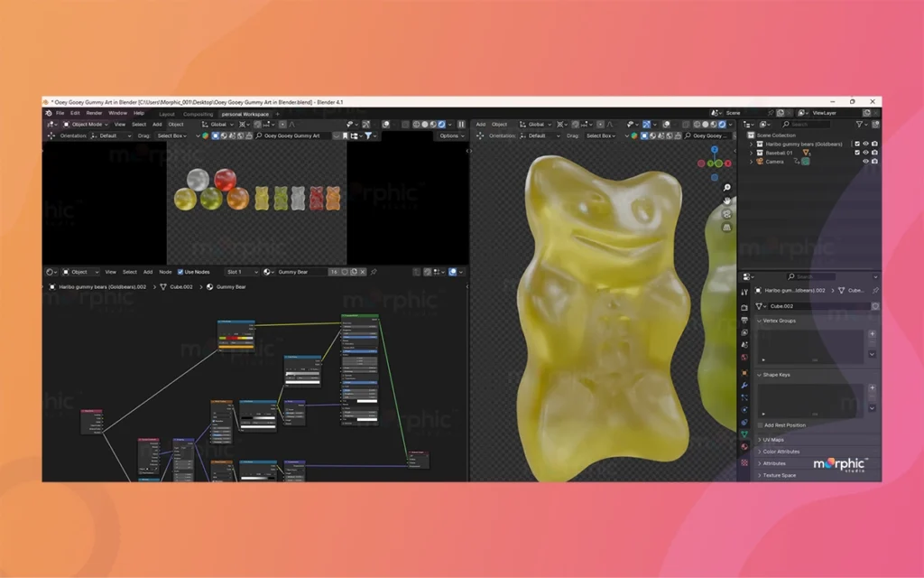Uncheck the Baseball 01 collection checkbox

click(857, 153)
